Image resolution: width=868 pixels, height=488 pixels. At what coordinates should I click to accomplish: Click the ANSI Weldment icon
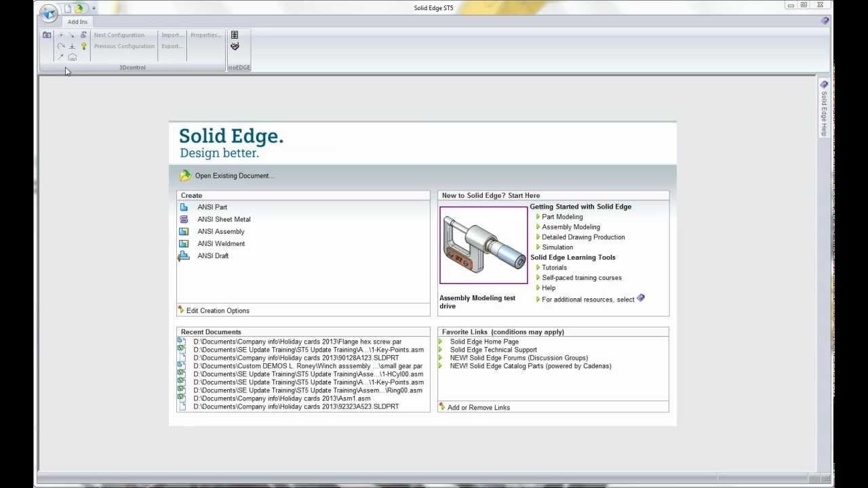pyautogui.click(x=184, y=244)
